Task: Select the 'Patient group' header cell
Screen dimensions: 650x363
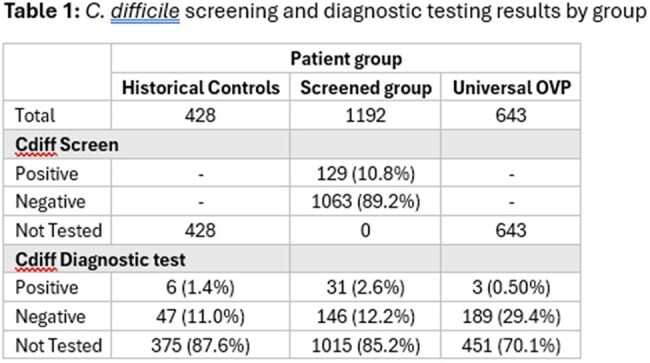Action: [346, 58]
